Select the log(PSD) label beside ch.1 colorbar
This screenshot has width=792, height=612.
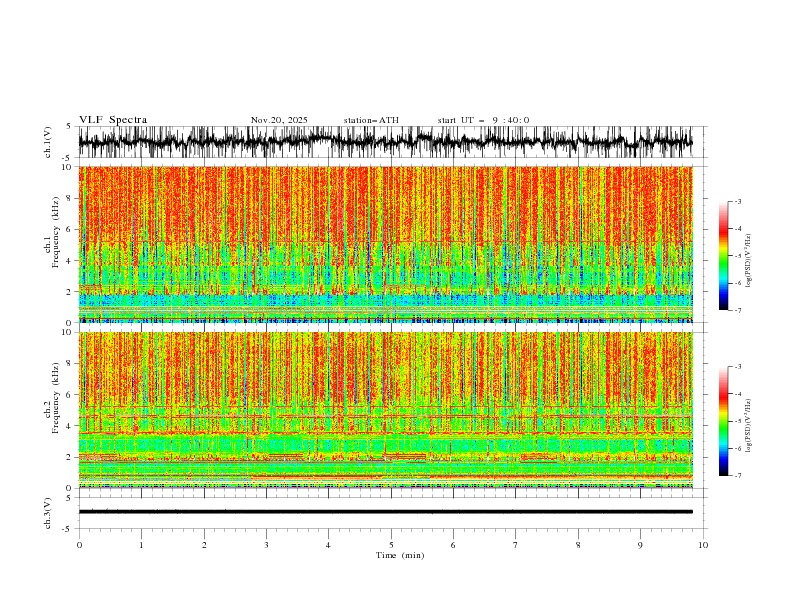(x=748, y=261)
